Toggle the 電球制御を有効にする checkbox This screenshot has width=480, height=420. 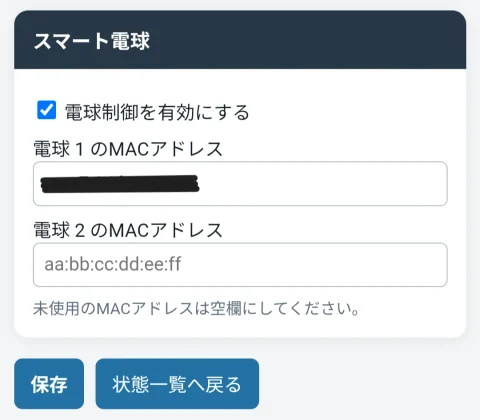click(x=46, y=110)
